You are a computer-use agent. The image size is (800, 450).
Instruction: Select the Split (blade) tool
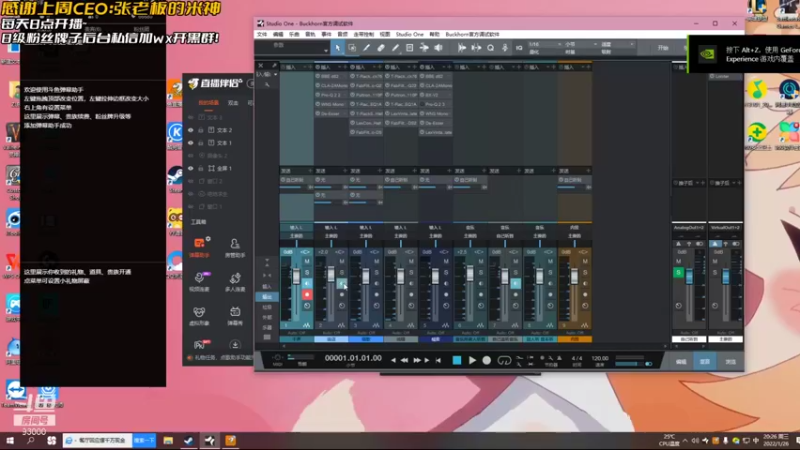pos(366,48)
